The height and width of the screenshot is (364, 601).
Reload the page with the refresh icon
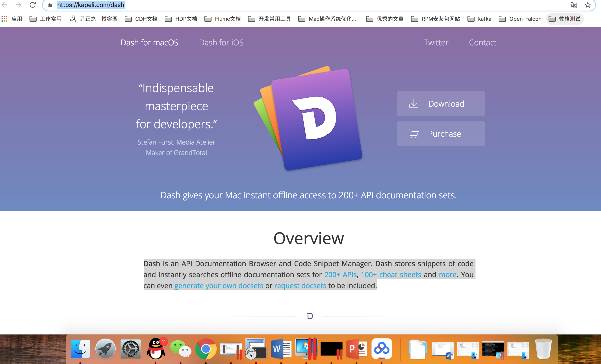coord(33,5)
